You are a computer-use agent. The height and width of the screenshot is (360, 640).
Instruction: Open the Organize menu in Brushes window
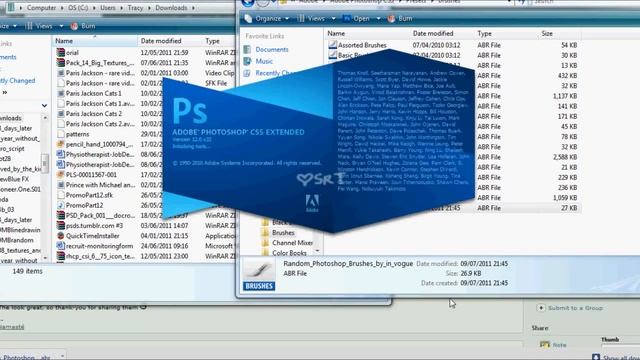click(x=267, y=19)
